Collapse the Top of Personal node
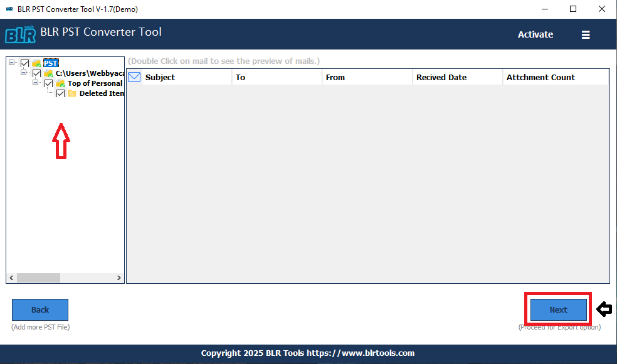This screenshot has height=364, width=617. click(36, 83)
